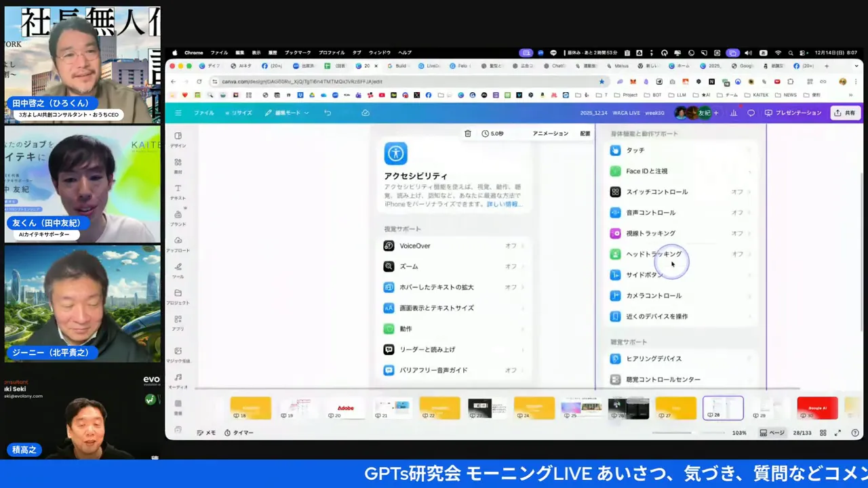Click the grid view icon near the page counter
The height and width of the screenshot is (488, 868).
point(823,432)
